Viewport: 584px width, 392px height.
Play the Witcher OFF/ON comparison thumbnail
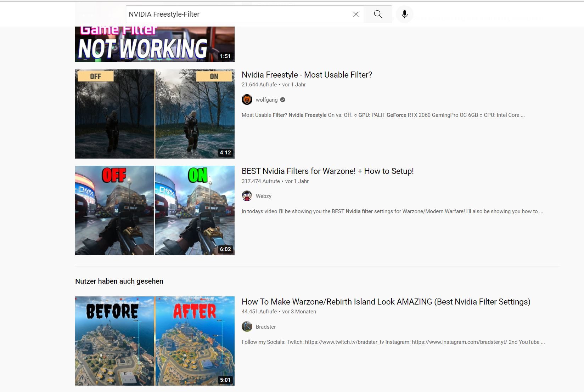point(155,114)
